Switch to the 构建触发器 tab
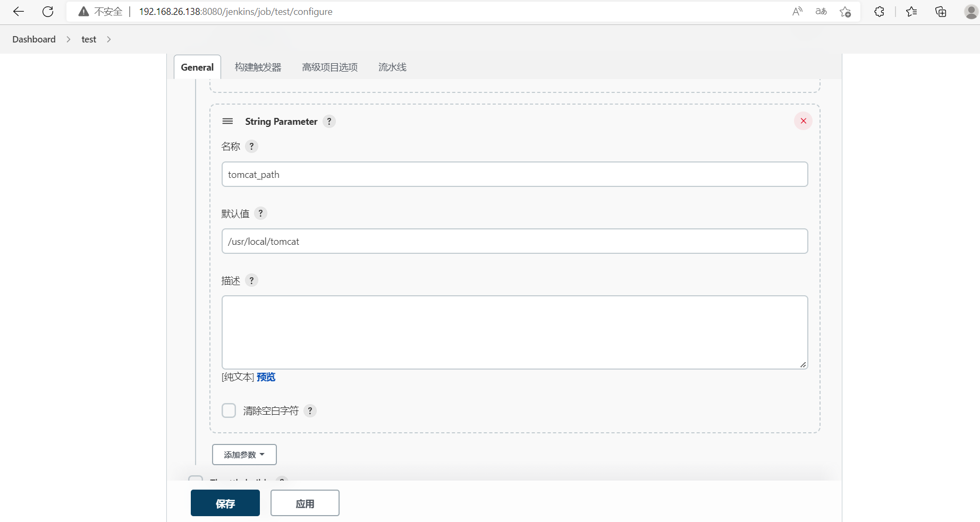The image size is (980, 522). (258, 67)
